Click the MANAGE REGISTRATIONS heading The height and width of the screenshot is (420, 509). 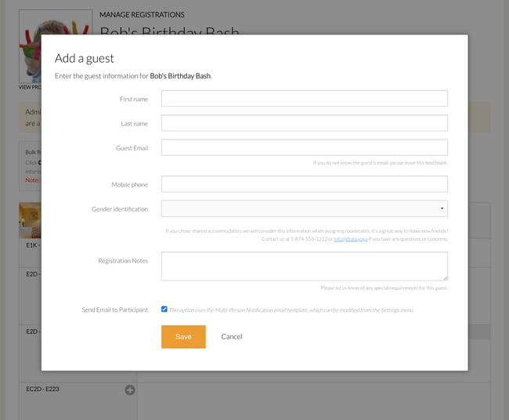tap(142, 15)
